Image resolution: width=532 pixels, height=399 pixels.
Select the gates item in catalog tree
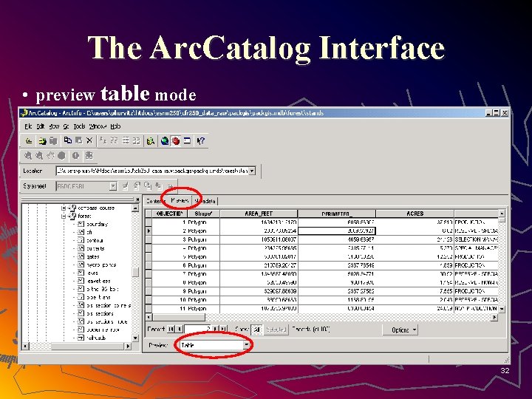click(x=93, y=256)
